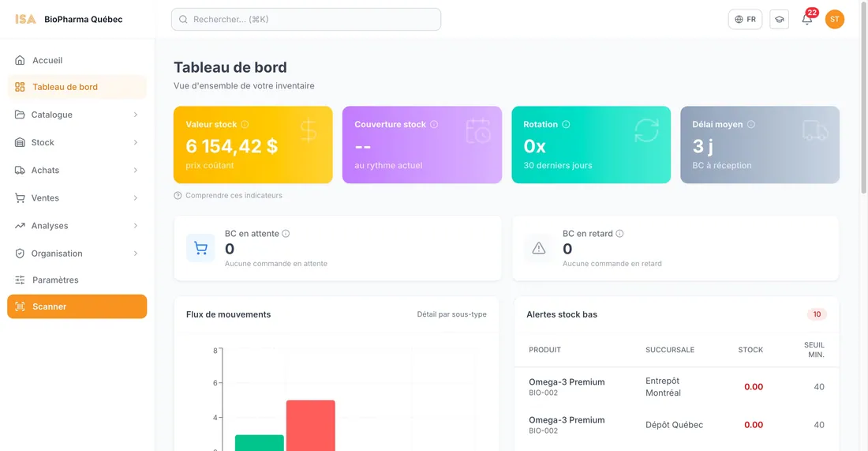Click BioPharma Québec organization name

point(84,20)
